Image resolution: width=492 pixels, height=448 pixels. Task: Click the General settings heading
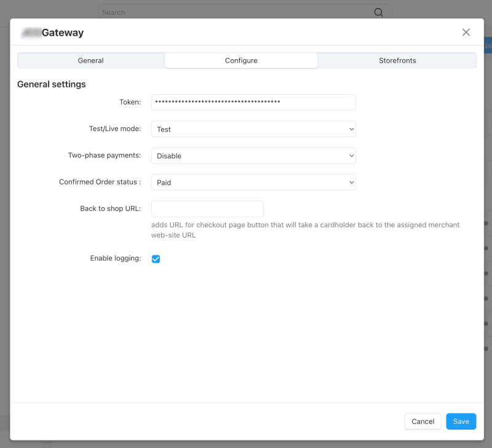pyautogui.click(x=51, y=84)
